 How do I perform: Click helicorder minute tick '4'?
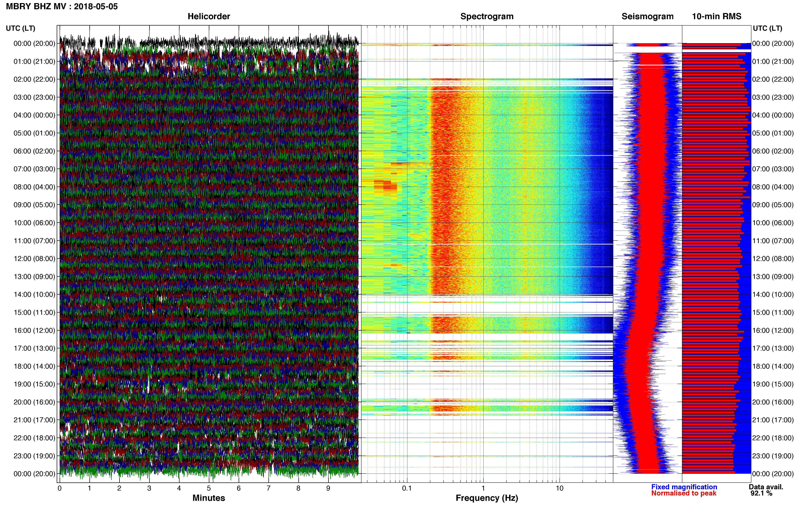179,488
